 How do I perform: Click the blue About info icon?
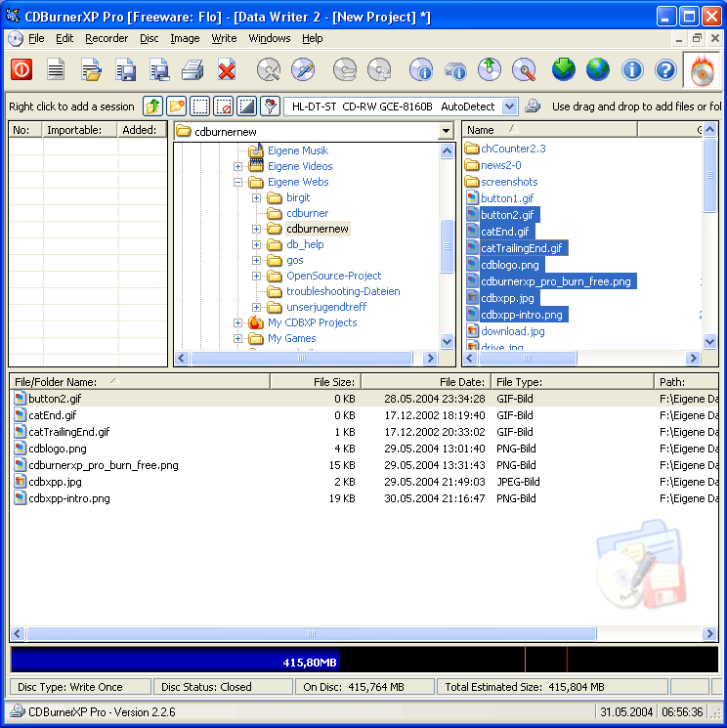pyautogui.click(x=632, y=70)
